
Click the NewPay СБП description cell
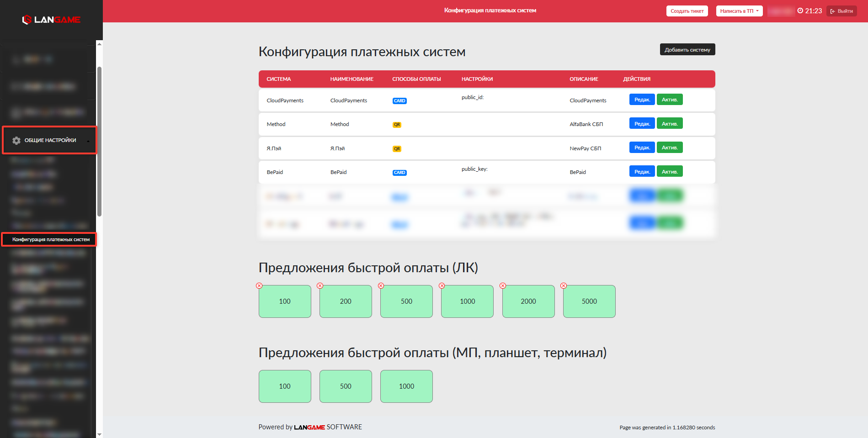pos(586,148)
